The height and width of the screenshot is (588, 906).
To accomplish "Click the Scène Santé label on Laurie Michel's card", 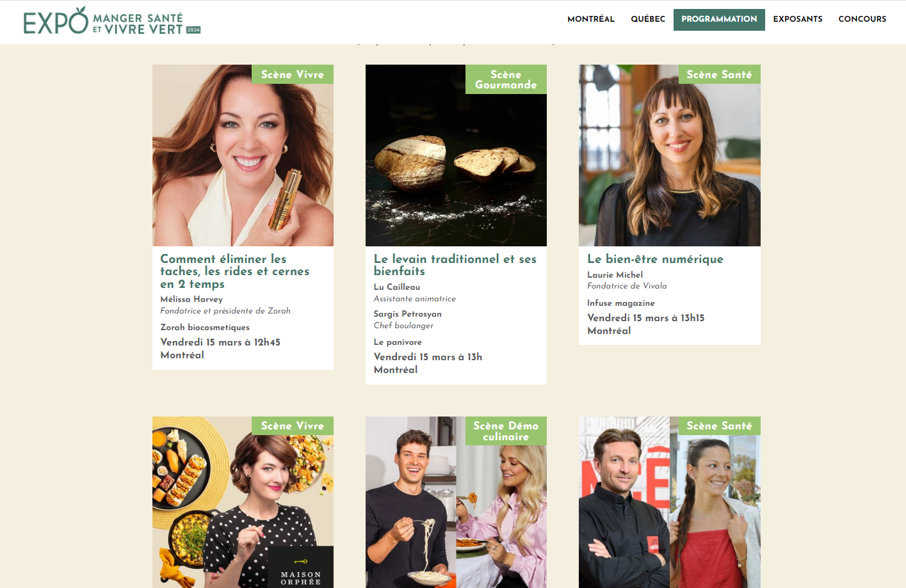I will point(720,74).
